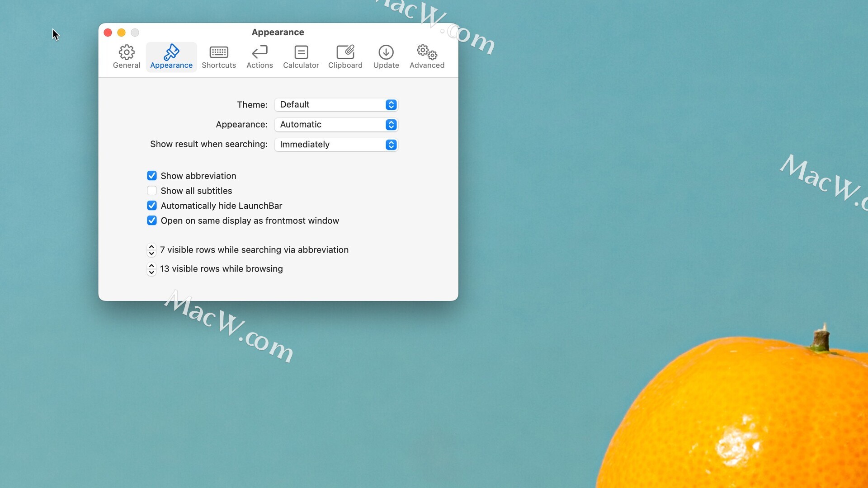The image size is (868, 488).
Task: Increase visible rows for abbreviation search
Action: pos(151,247)
